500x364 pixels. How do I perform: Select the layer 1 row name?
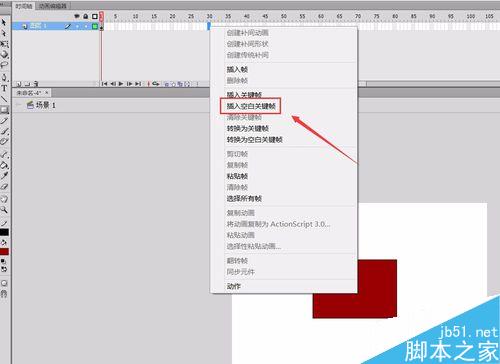point(38,26)
